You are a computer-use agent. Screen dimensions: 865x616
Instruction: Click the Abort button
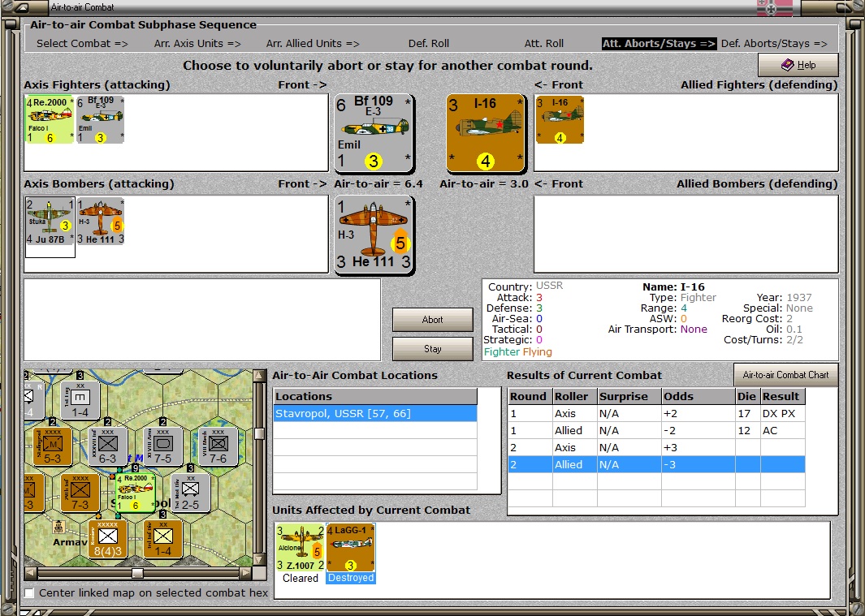[432, 320]
